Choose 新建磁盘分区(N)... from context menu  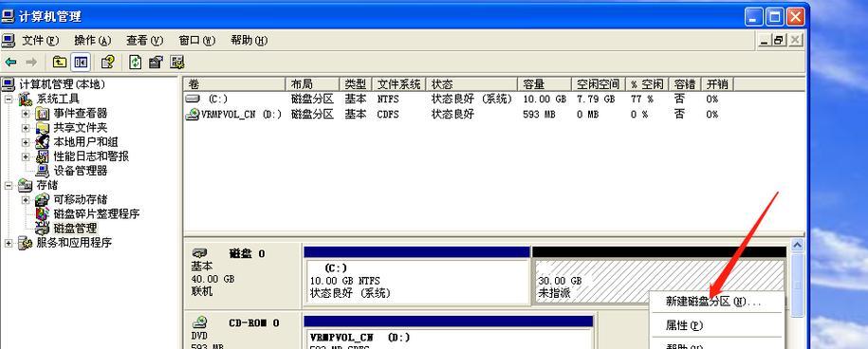714,302
